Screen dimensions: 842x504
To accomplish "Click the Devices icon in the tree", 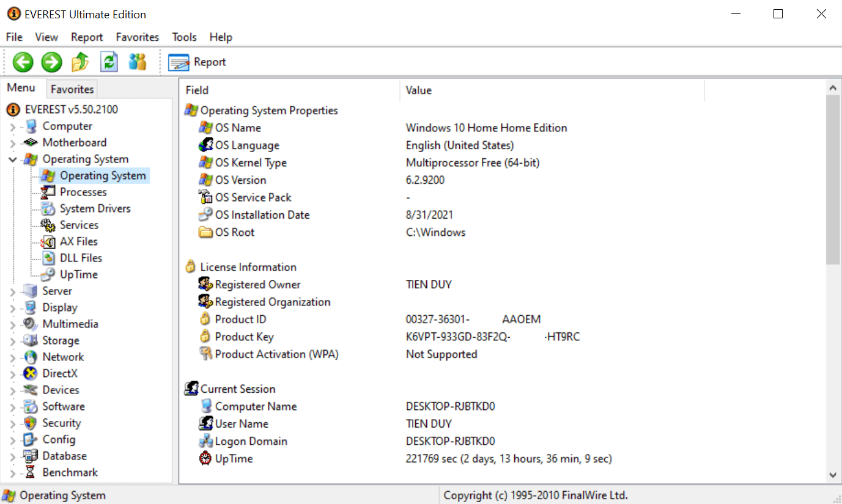I will point(31,390).
